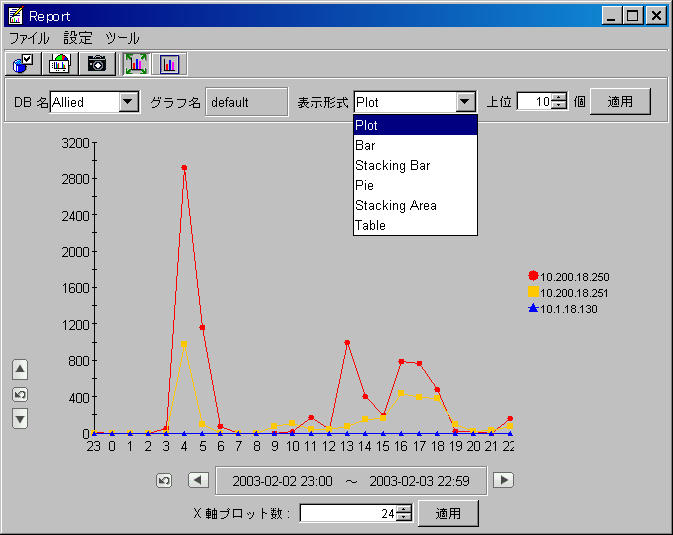Close the Report window
The width and height of the screenshot is (673, 535).
click(x=656, y=16)
